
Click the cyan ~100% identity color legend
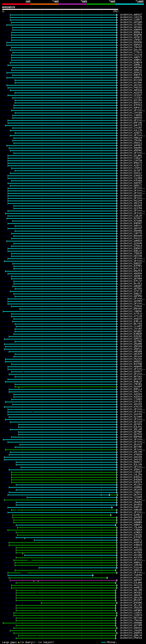[x=130, y=4]
